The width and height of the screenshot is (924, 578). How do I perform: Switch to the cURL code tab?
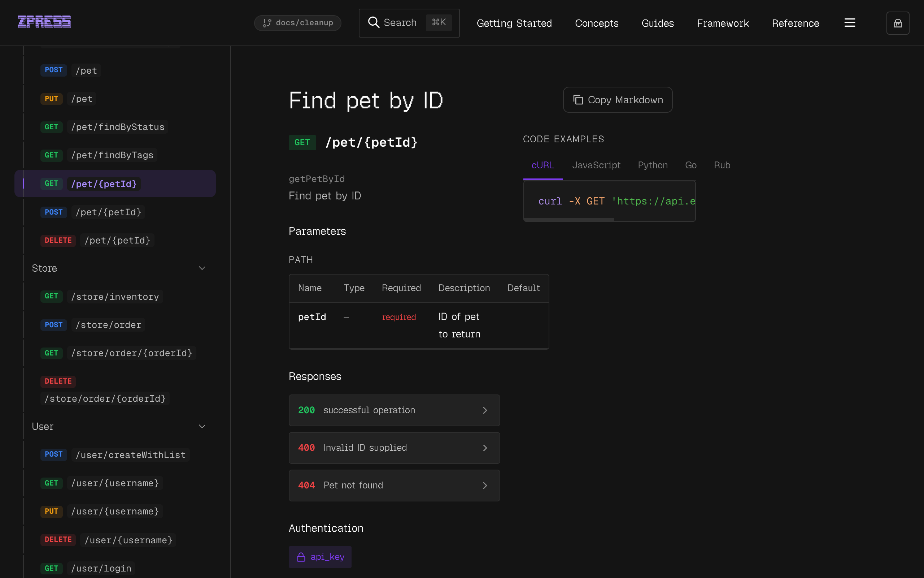542,165
